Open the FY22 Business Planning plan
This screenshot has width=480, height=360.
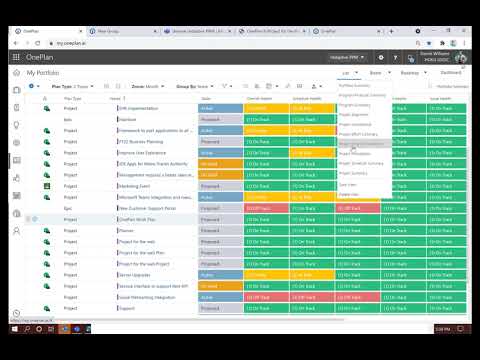coord(141,142)
